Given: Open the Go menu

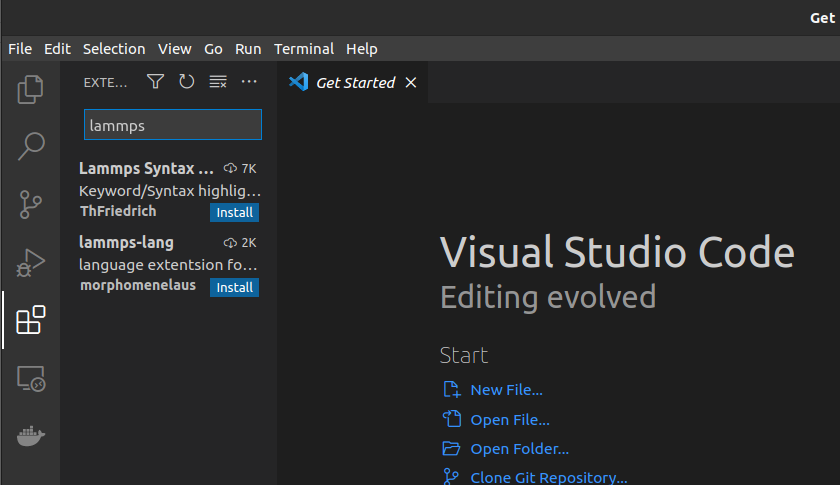Looking at the screenshot, I should point(213,49).
